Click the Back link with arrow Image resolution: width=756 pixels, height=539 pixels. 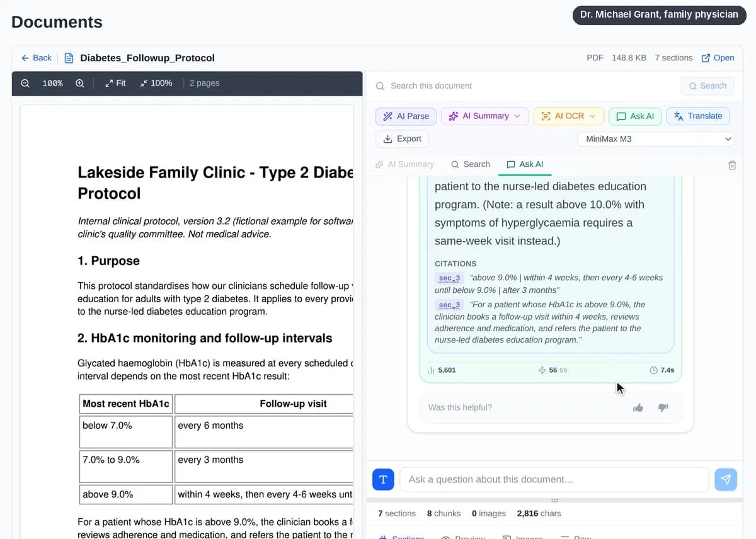click(x=37, y=58)
